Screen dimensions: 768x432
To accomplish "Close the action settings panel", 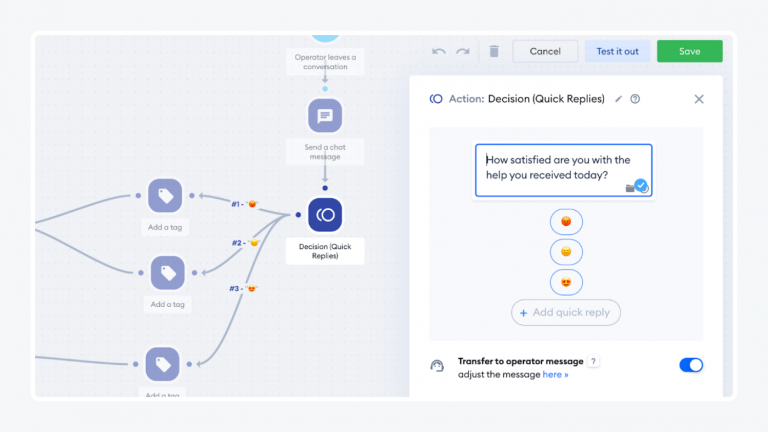I will click(x=699, y=99).
